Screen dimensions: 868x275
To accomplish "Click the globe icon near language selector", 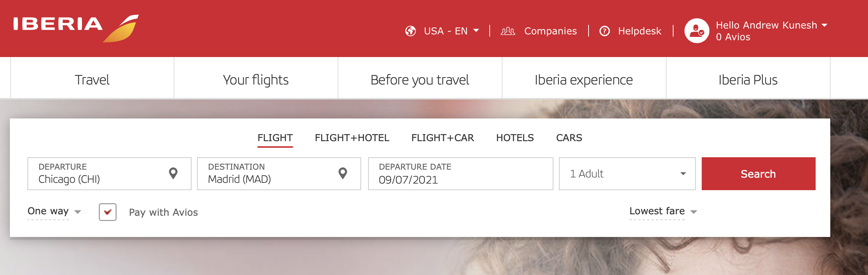I will (x=411, y=31).
